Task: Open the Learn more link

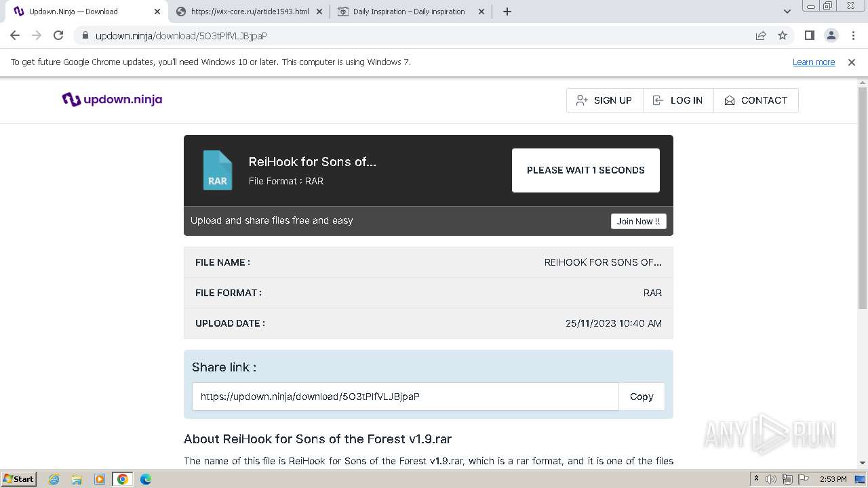Action: [814, 62]
